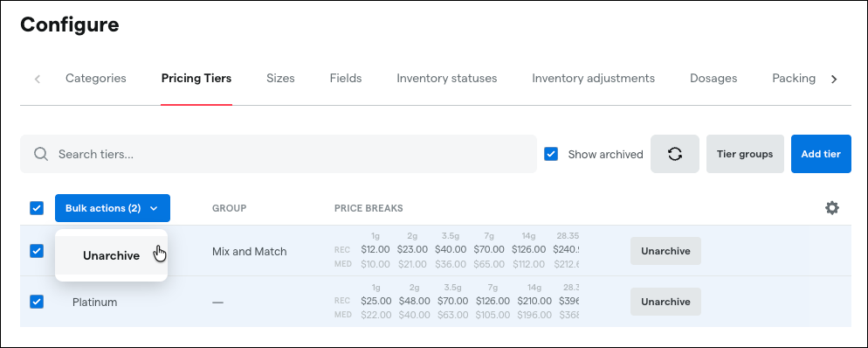868x348 pixels.
Task: Go to the previous tabs with the left chevron
Action: [x=38, y=79]
